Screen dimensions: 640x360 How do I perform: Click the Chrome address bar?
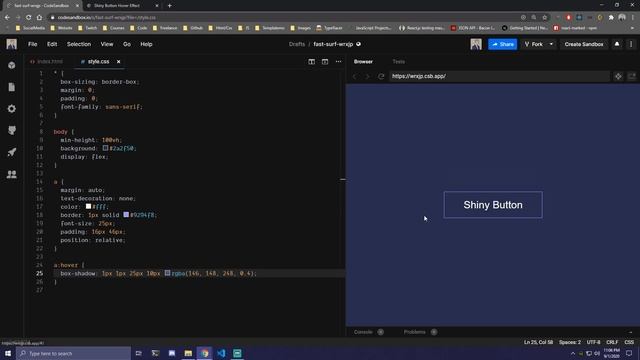286,18
